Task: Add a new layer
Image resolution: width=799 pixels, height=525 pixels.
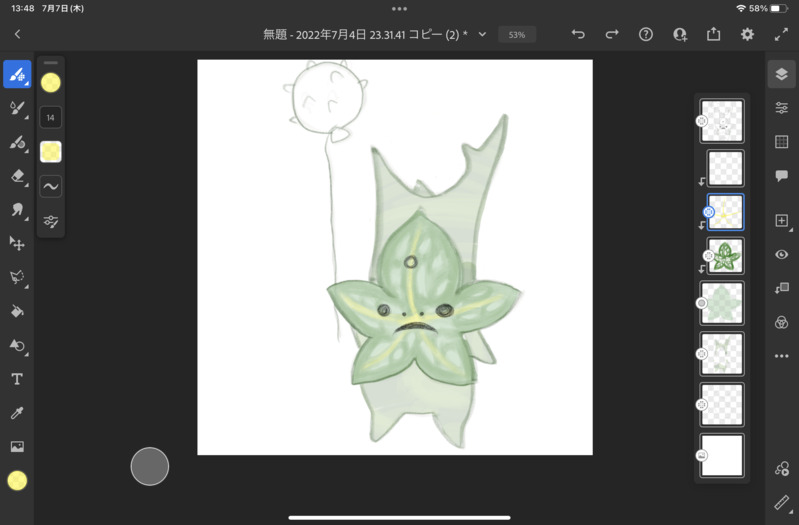Action: pos(781,220)
